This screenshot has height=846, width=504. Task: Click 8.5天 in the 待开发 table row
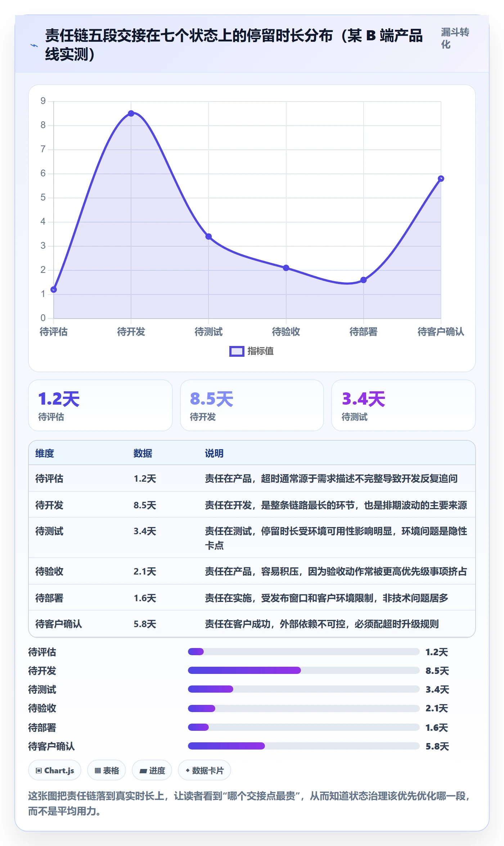click(145, 505)
